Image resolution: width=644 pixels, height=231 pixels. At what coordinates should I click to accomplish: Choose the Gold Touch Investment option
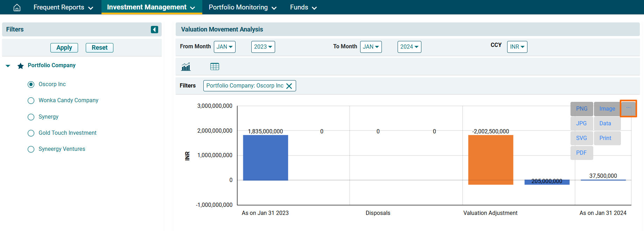31,133
